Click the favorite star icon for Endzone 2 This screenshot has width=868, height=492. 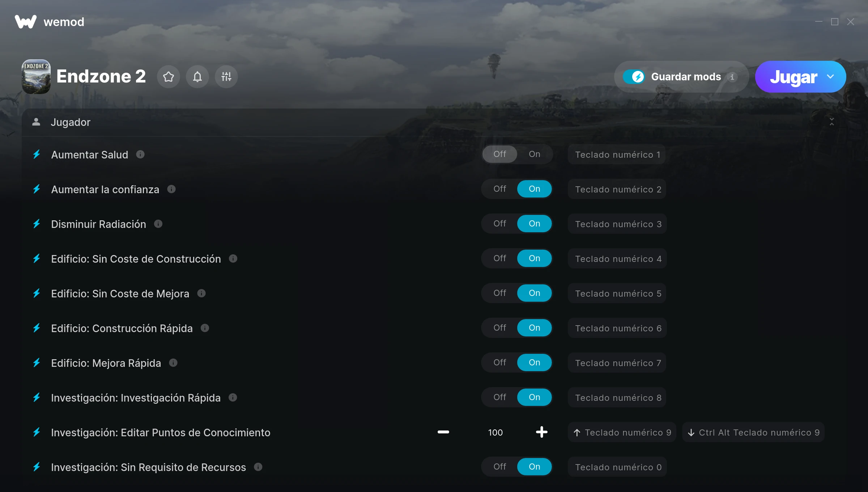[x=169, y=77]
